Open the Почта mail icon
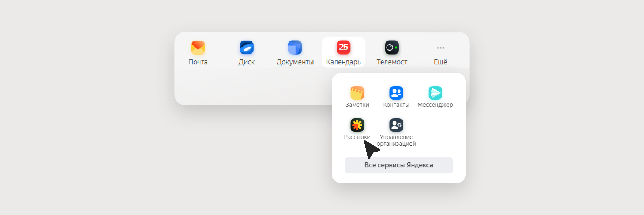The height and width of the screenshot is (215, 644). pos(198,47)
